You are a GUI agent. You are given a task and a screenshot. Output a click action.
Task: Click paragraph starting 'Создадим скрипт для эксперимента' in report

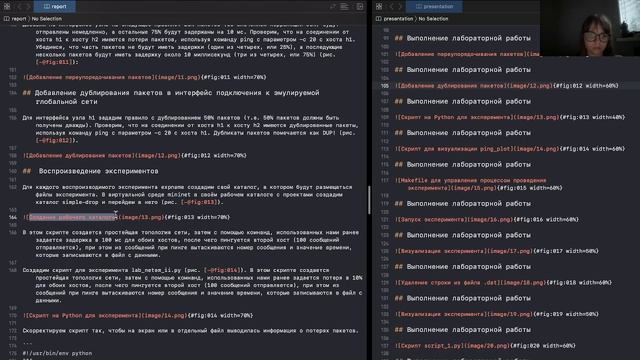(x=192, y=285)
